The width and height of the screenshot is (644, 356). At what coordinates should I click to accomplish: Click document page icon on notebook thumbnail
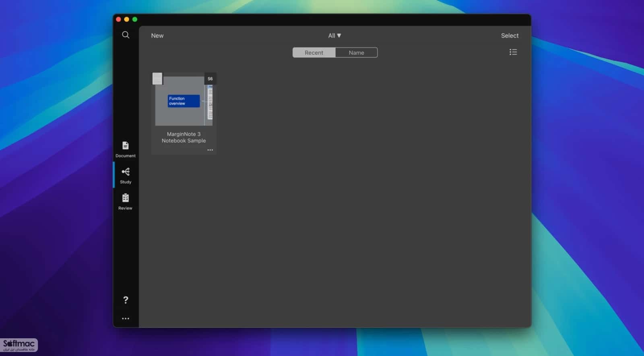pyautogui.click(x=157, y=79)
